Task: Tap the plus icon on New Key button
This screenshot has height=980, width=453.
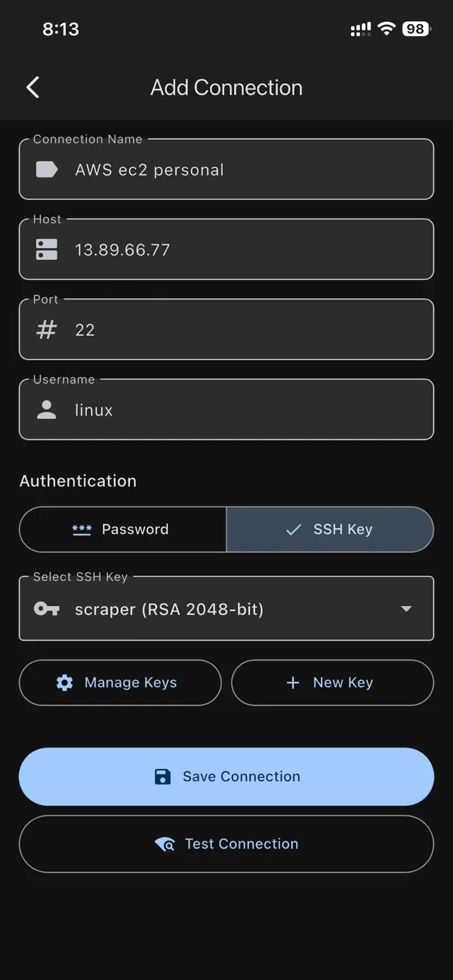Action: (293, 682)
